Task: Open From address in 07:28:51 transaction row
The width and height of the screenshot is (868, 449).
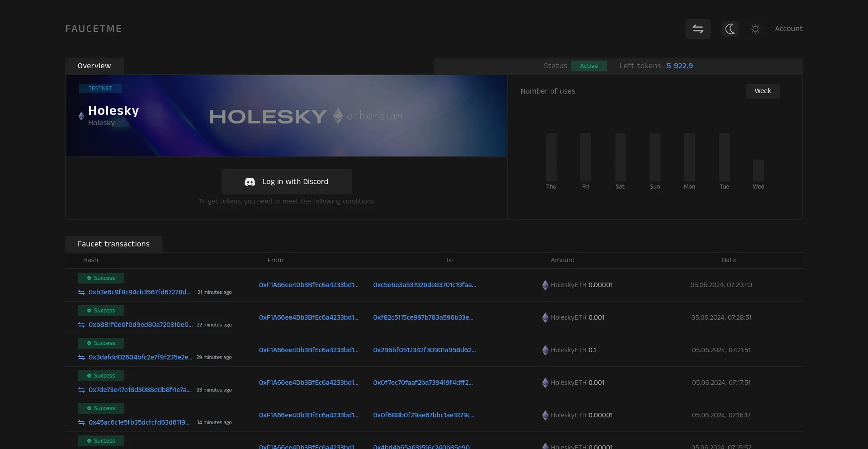Action: click(x=309, y=317)
